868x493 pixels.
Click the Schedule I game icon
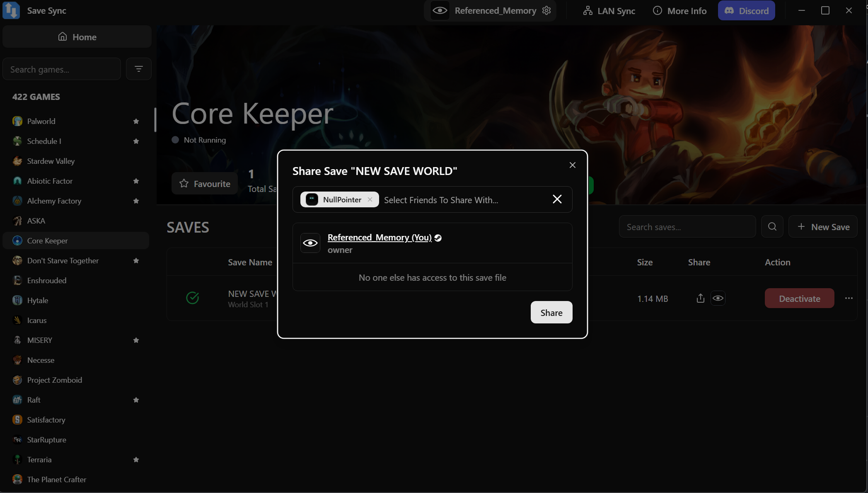(x=17, y=141)
